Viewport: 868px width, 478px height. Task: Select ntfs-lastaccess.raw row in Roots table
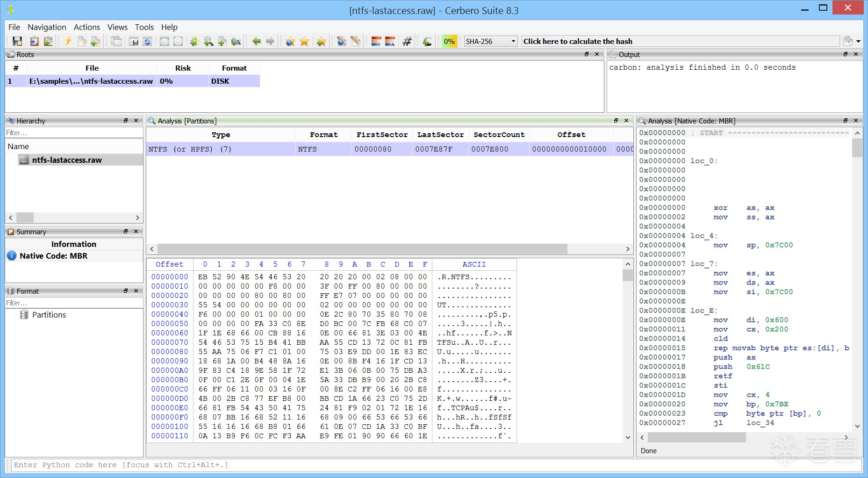[x=133, y=81]
